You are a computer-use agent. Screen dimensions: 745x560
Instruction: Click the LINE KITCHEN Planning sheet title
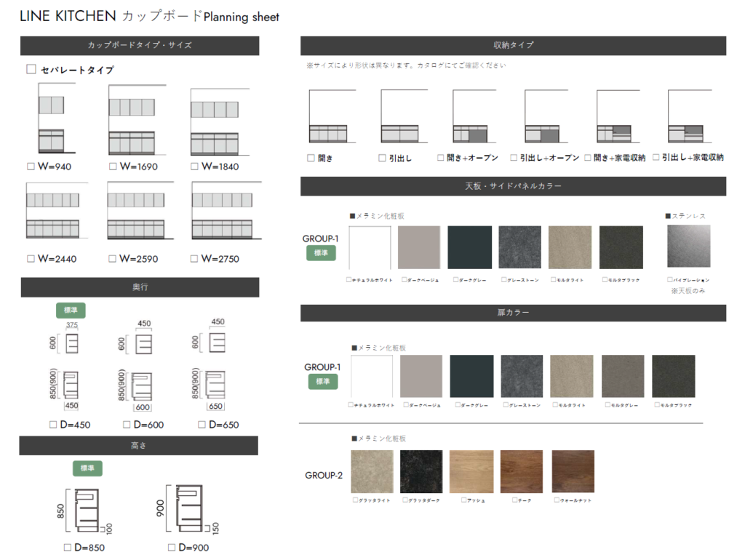[x=149, y=17]
